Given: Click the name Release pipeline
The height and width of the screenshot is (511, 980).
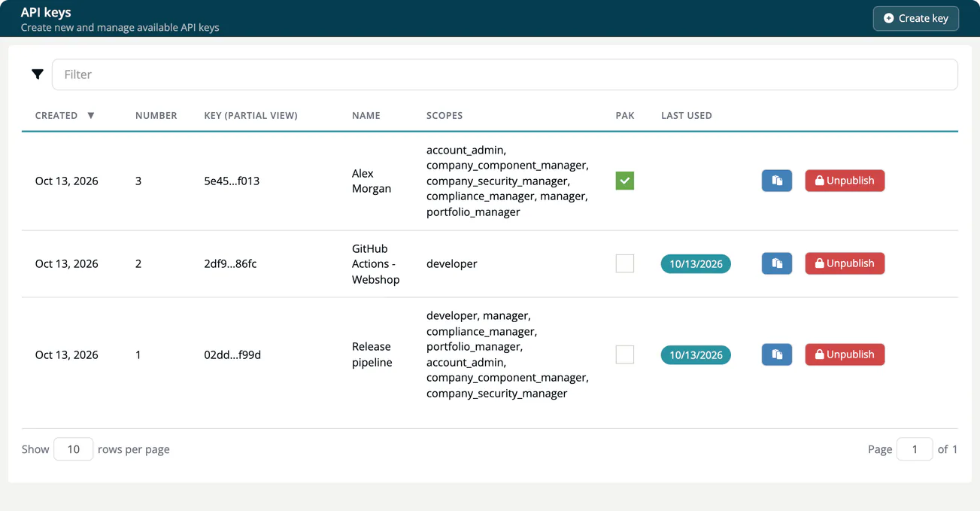Looking at the screenshot, I should coord(372,354).
